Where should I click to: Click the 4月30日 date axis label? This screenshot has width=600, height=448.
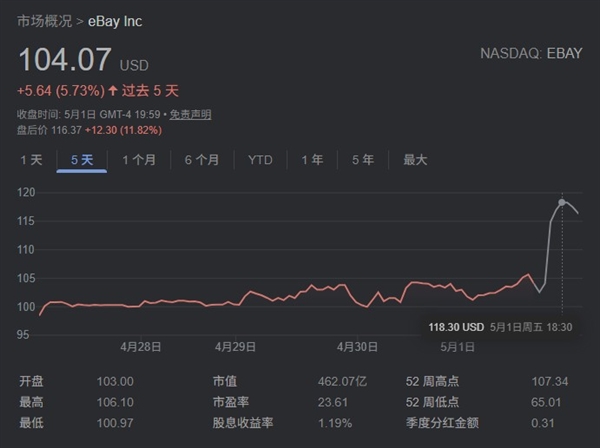pos(357,347)
